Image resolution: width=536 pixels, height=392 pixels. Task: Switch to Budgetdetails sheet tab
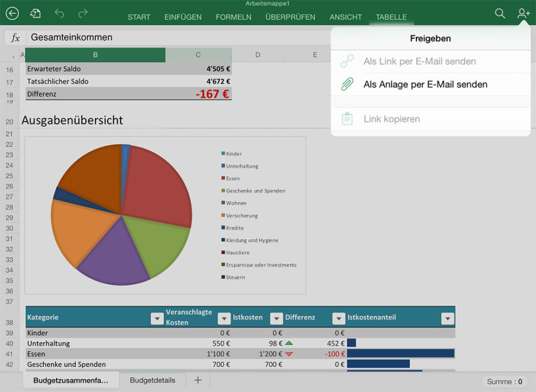(x=152, y=380)
